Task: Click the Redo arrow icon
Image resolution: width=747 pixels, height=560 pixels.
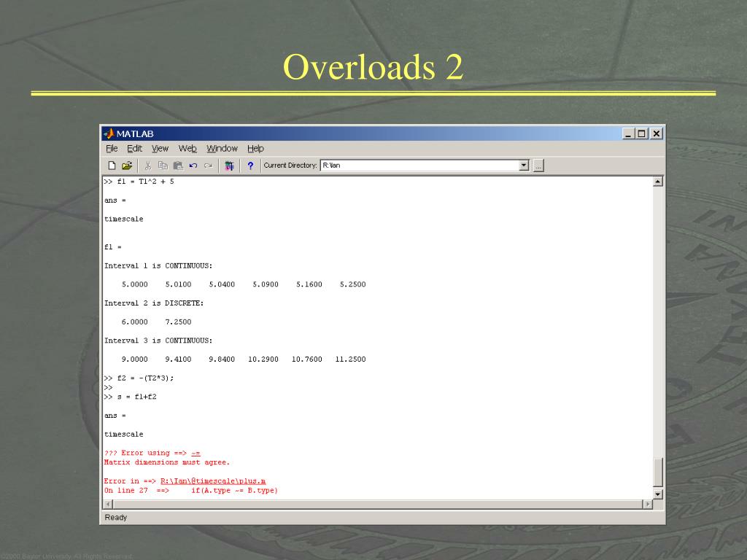Action: click(208, 166)
